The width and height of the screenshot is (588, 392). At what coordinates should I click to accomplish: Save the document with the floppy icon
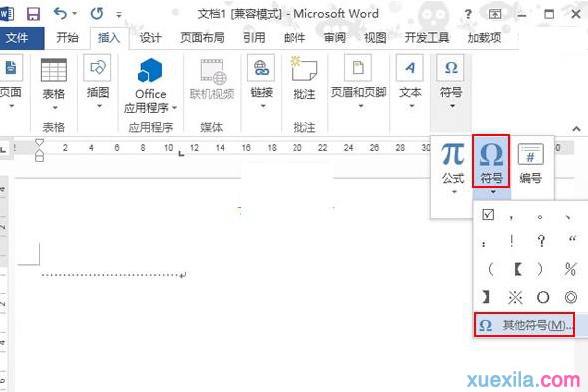pos(33,14)
